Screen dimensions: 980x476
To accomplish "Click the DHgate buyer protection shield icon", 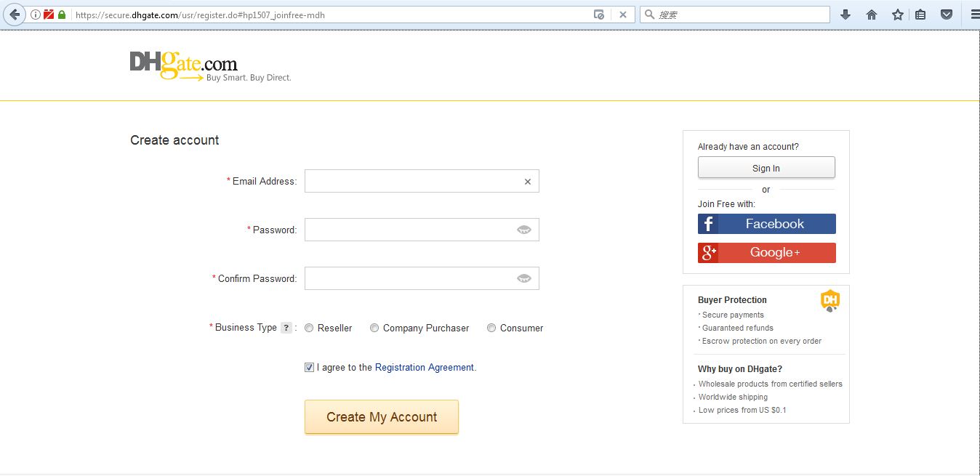I will tap(830, 299).
